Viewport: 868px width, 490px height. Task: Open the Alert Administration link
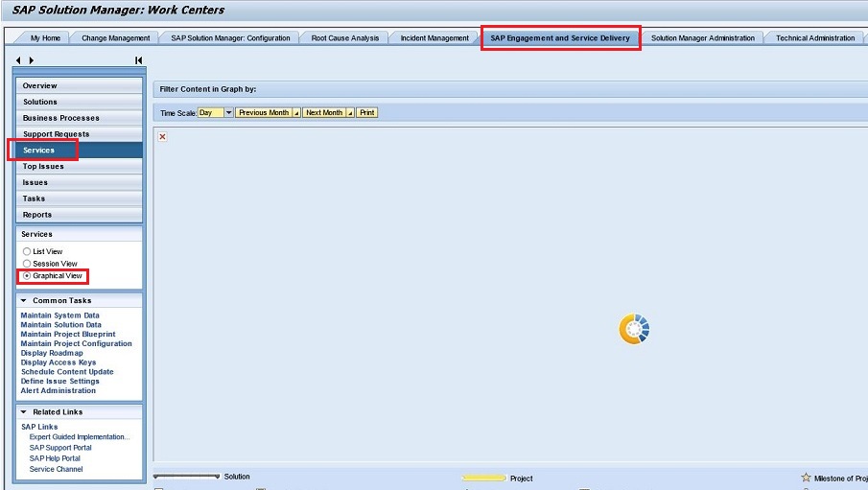click(59, 391)
